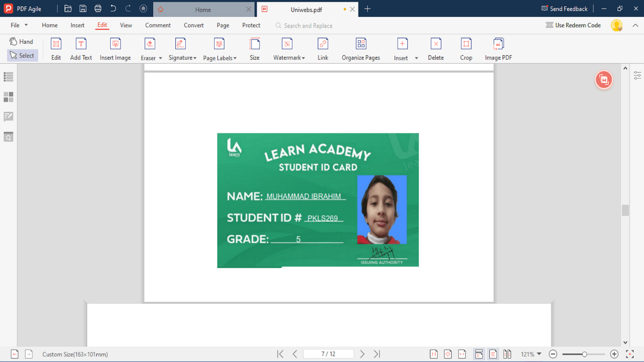The height and width of the screenshot is (362, 644).
Task: Click the Image PDF tool
Action: point(498,49)
